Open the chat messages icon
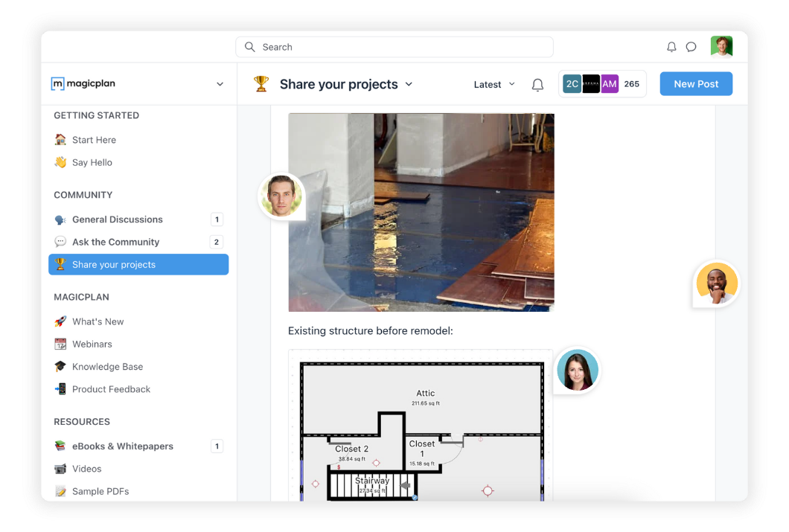Screen dimensions: 789x532 [691, 47]
